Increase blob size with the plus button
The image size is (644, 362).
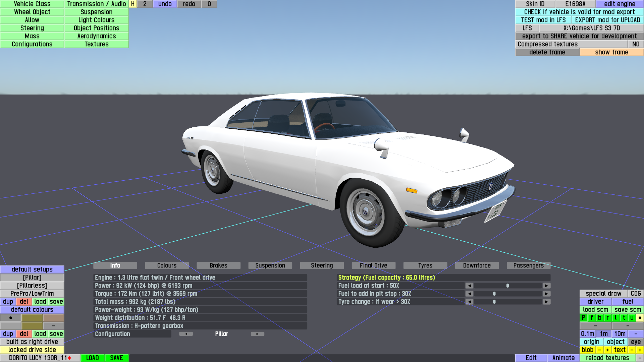(607, 350)
